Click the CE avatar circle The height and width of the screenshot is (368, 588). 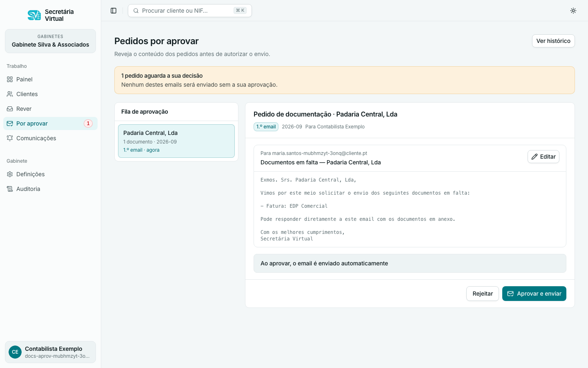[15, 352]
